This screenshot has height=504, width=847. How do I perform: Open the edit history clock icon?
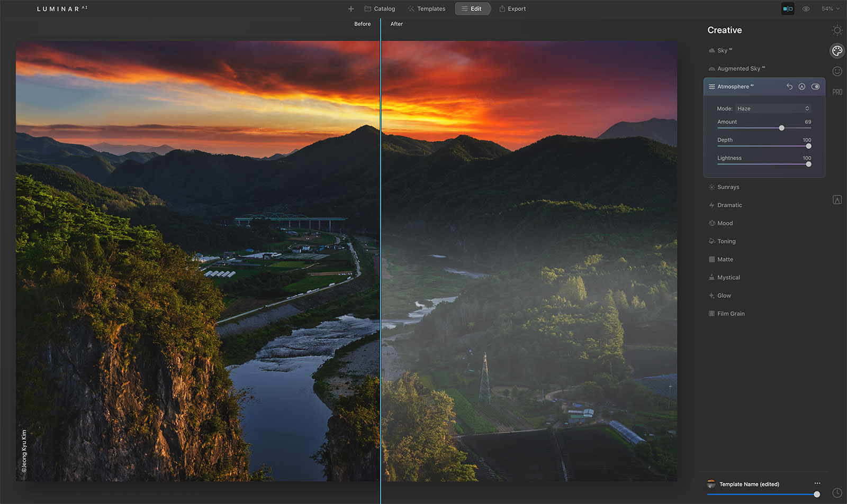pyautogui.click(x=837, y=493)
